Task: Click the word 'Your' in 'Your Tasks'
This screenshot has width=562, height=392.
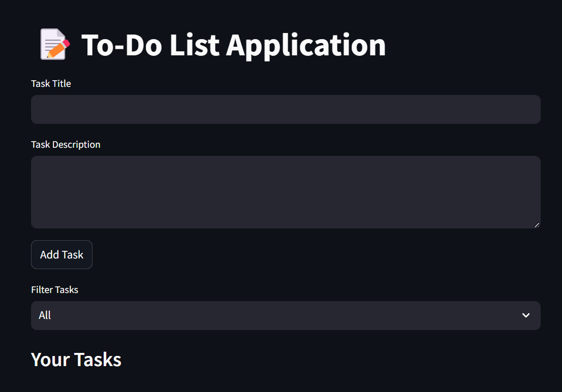Action: [x=50, y=359]
